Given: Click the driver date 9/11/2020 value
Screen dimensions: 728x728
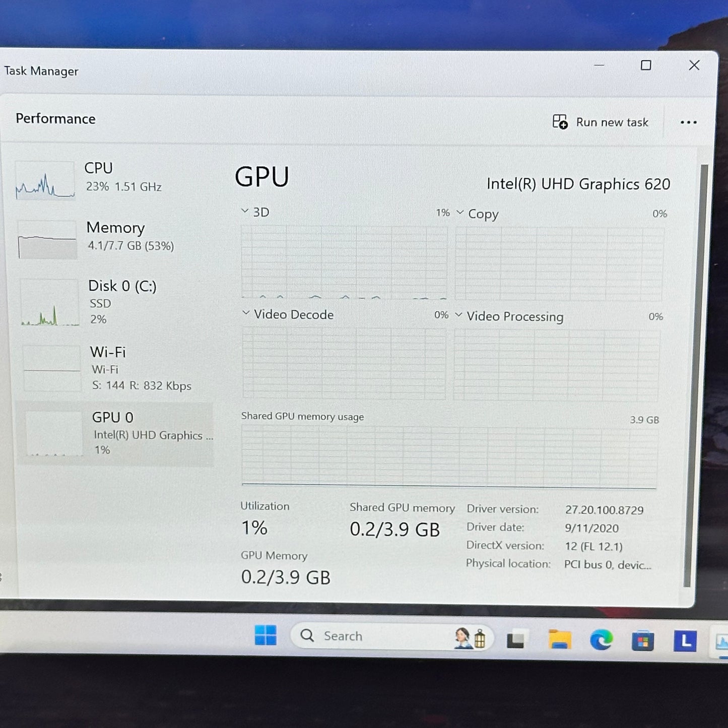Looking at the screenshot, I should tap(591, 528).
